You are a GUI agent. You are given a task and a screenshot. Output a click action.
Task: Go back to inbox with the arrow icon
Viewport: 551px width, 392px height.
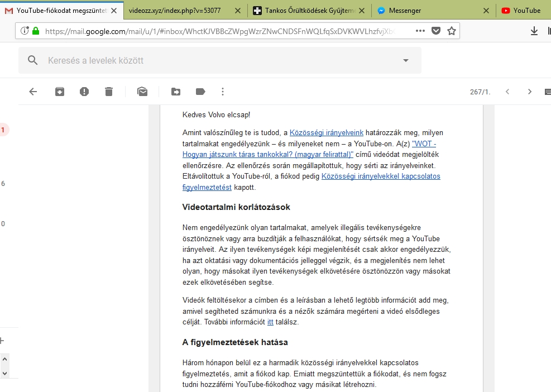coord(33,92)
